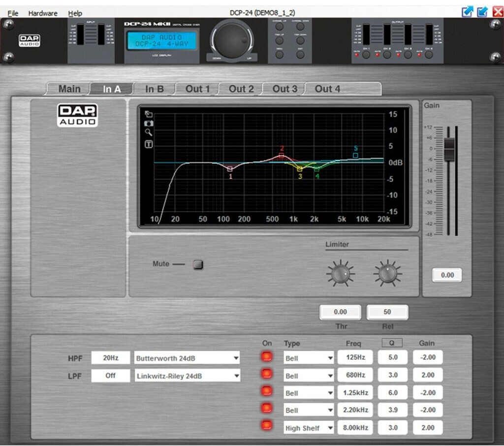Select EQ node 5 handle on the graph
Image resolution: width=504 pixels, height=446 pixels.
pos(355,156)
